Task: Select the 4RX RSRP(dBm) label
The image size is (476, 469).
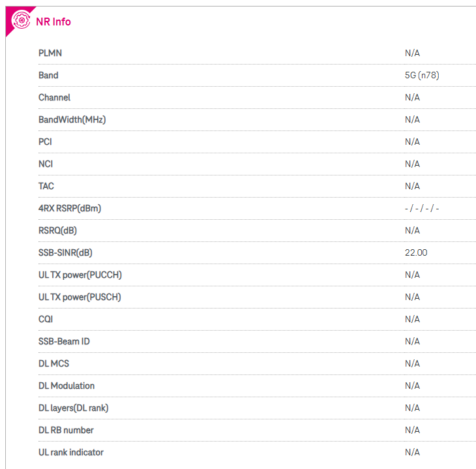Action: tap(70, 208)
